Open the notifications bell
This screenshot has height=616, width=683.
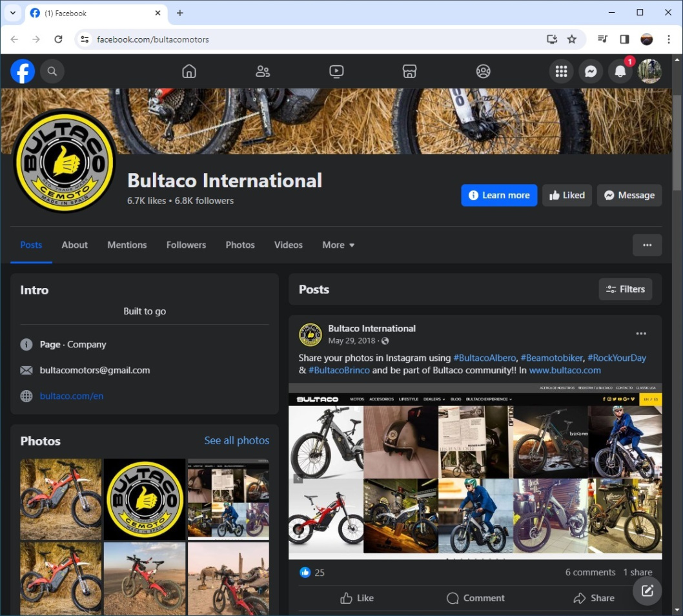[620, 71]
